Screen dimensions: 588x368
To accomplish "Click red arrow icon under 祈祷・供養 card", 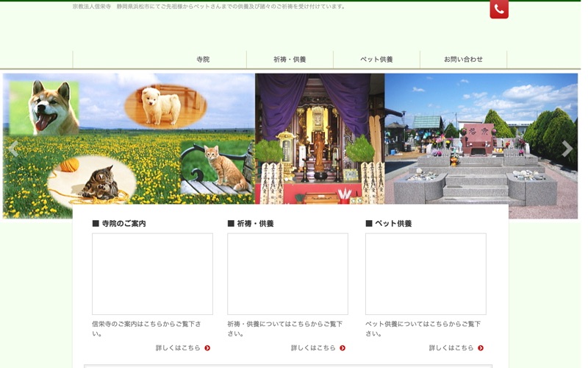I will pos(343,348).
